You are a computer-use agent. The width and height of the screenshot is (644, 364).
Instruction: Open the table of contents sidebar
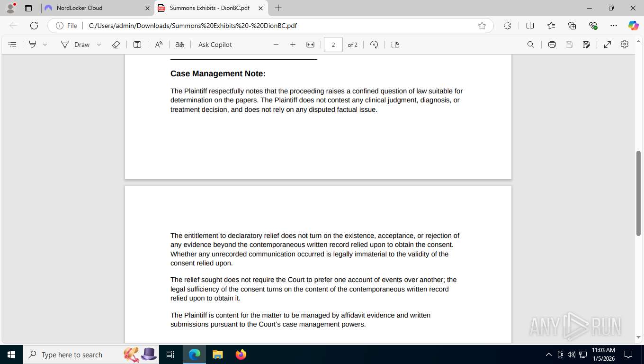click(x=13, y=45)
